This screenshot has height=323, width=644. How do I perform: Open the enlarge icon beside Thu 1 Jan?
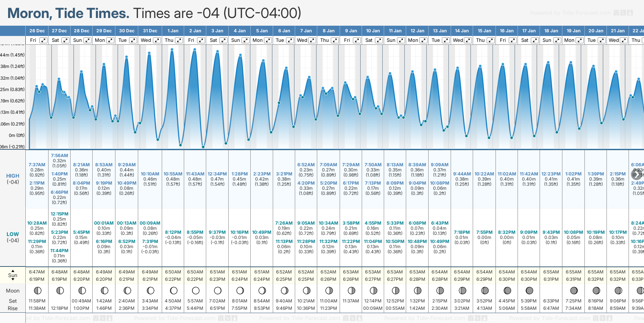coord(179,40)
